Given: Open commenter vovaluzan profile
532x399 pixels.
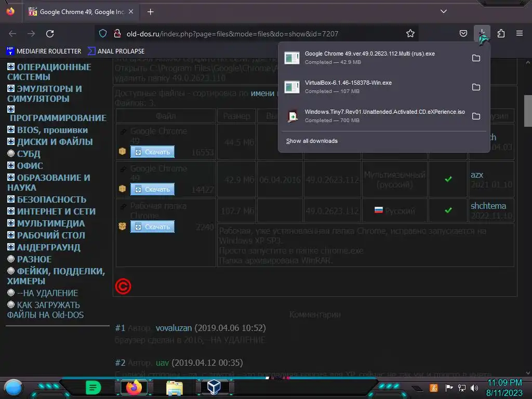Looking at the screenshot, I should [174, 328].
